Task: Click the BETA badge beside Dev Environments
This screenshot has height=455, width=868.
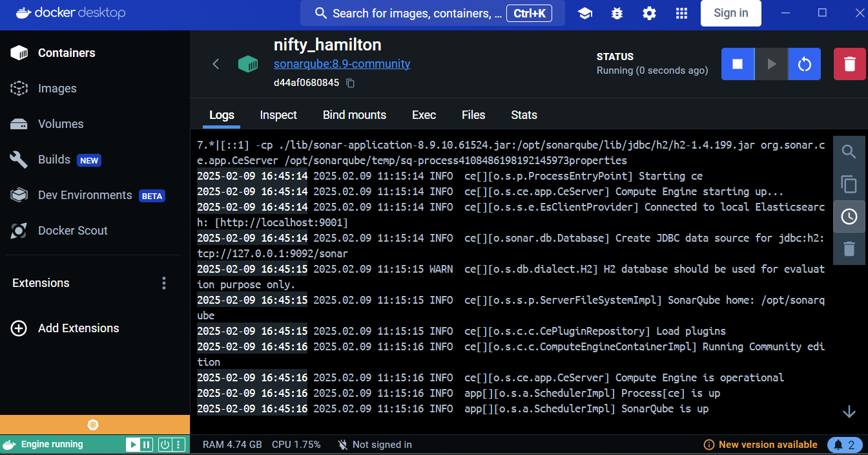Action: click(152, 196)
